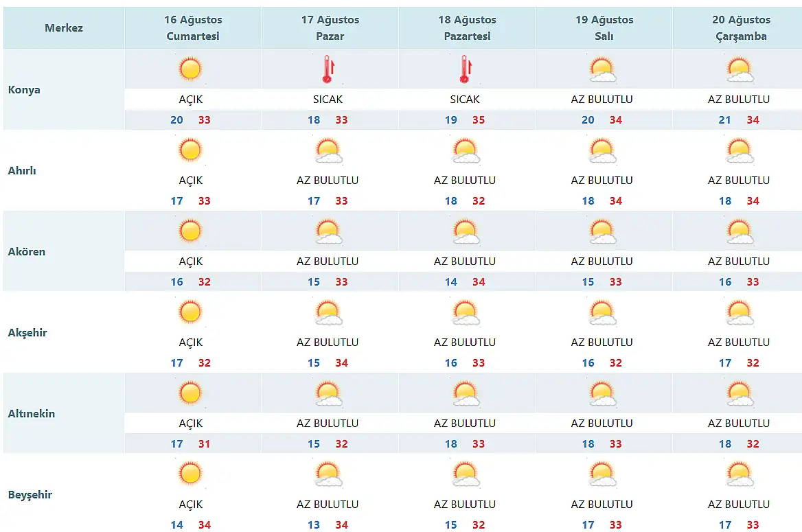Select the 19 Ağustos Salı column header
The image size is (802, 532).
[x=604, y=28]
